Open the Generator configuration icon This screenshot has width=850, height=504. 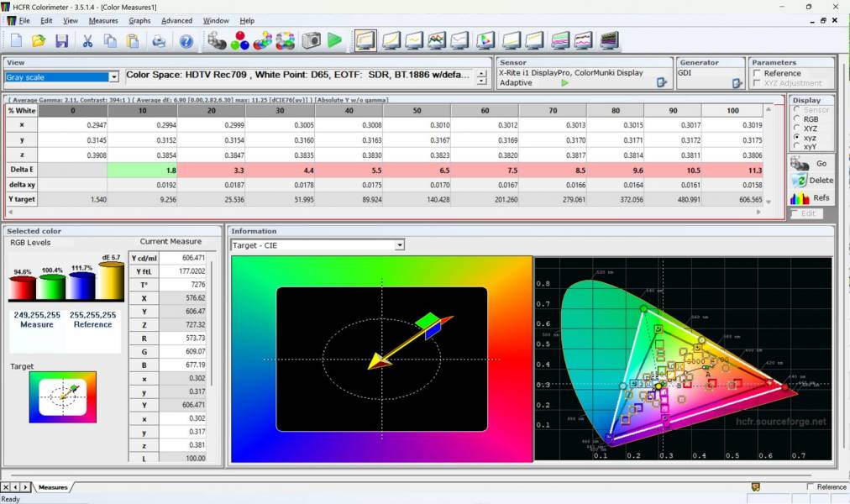(x=737, y=82)
